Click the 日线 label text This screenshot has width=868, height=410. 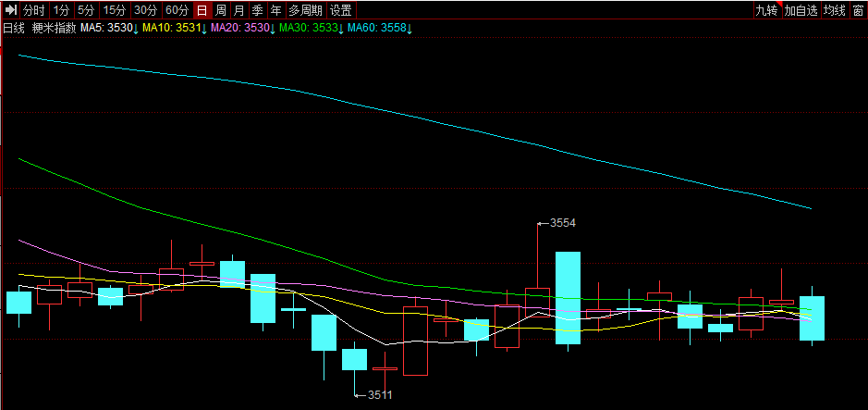click(x=14, y=29)
